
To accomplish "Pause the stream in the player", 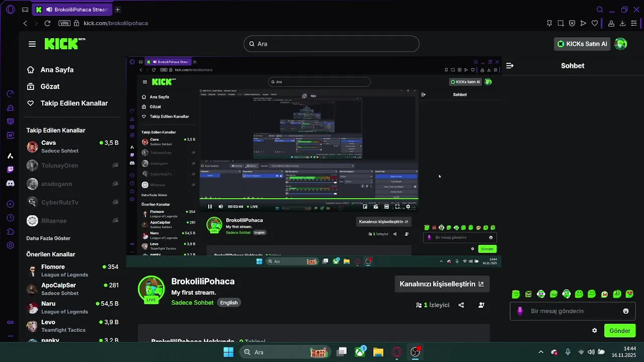I will click(210, 206).
